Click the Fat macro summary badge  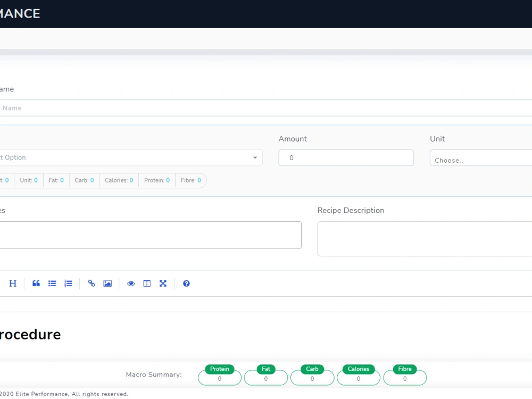265,369
